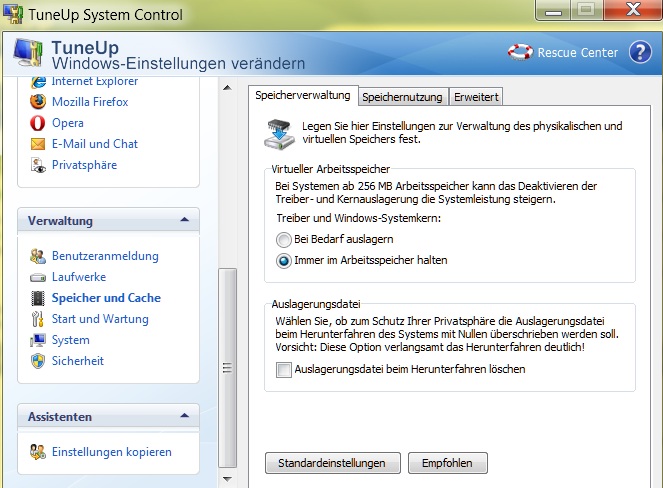Click the Sicherheit shield icon
663x488 pixels.
[38, 361]
